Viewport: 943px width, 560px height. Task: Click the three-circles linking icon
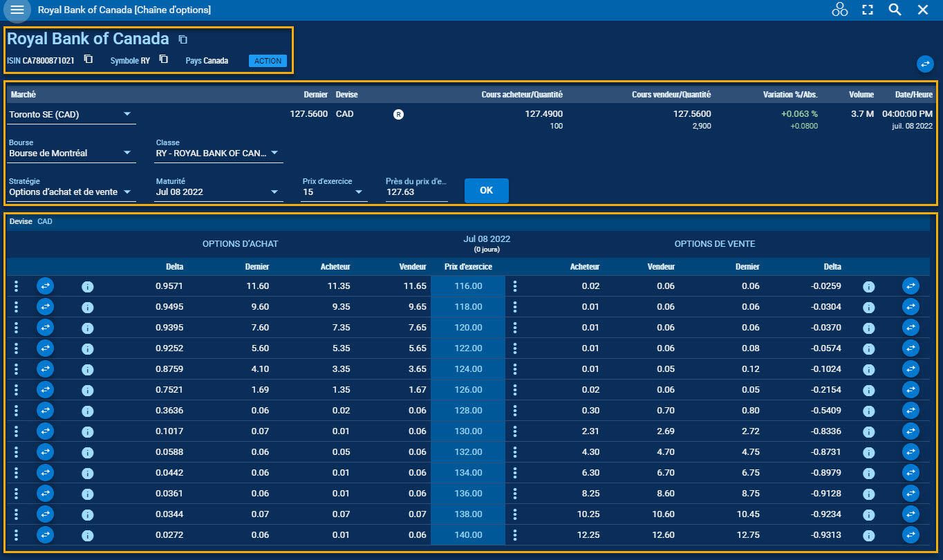pos(839,10)
